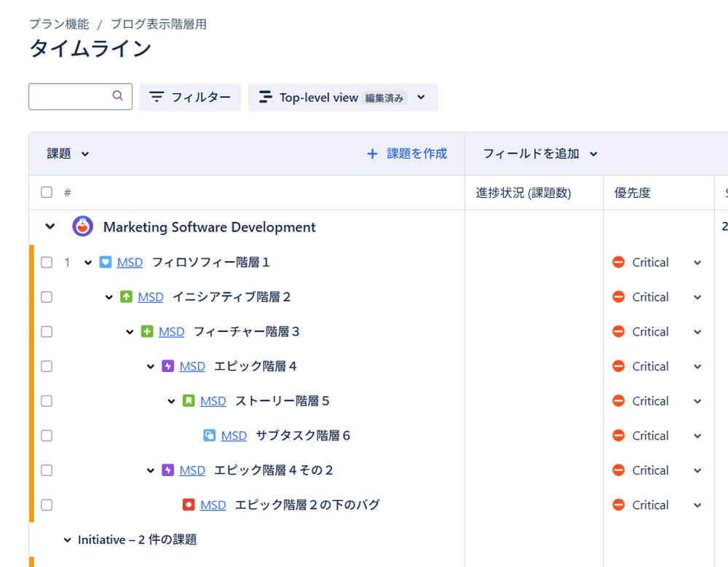The height and width of the screenshot is (567, 728).
Task: Open priority dropdown for フィロソフィー階層１
Action: (697, 263)
